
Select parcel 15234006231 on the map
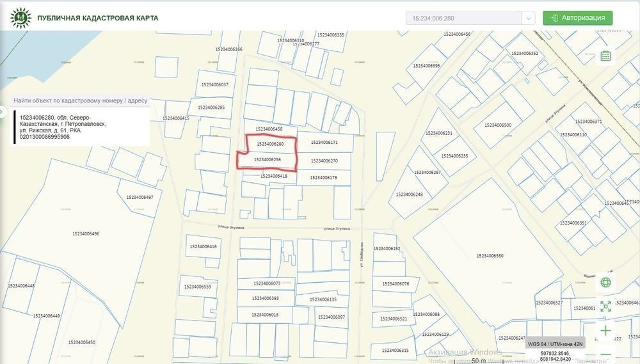[x=439, y=133]
